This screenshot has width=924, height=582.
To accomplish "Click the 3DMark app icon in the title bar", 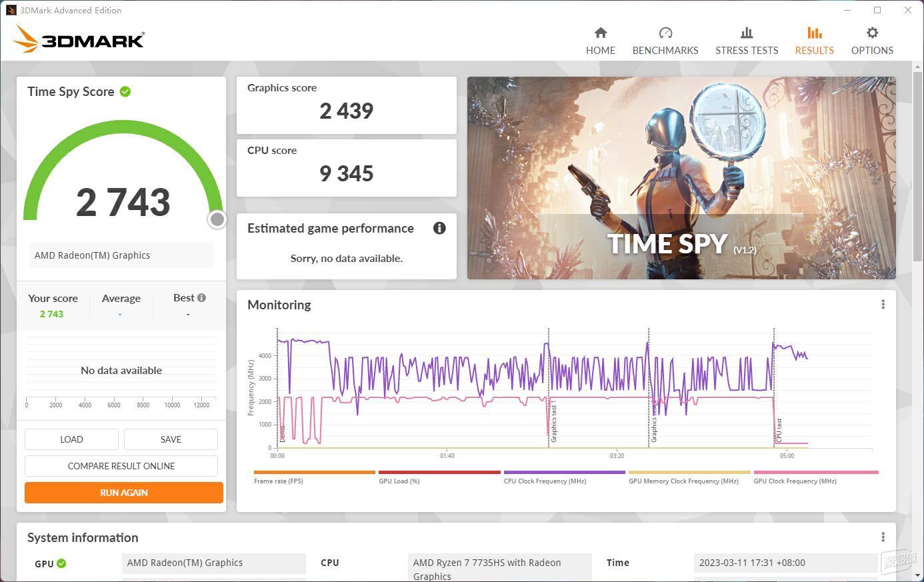I will click(x=11, y=10).
